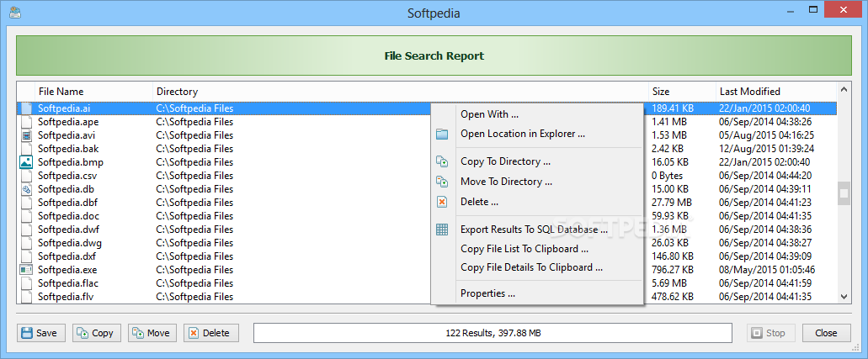Select the Softpedia.dbf file name
This screenshot has width=868, height=359.
pos(68,203)
